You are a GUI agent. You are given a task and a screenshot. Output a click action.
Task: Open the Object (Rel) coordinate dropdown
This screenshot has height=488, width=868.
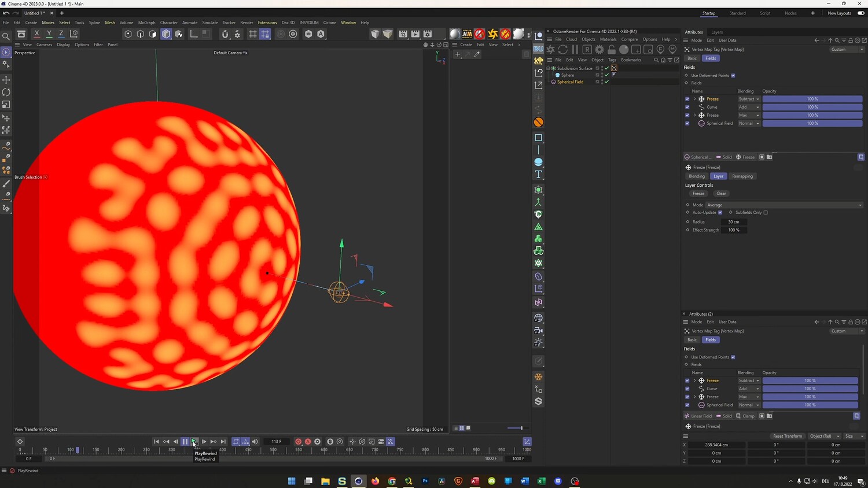point(825,436)
